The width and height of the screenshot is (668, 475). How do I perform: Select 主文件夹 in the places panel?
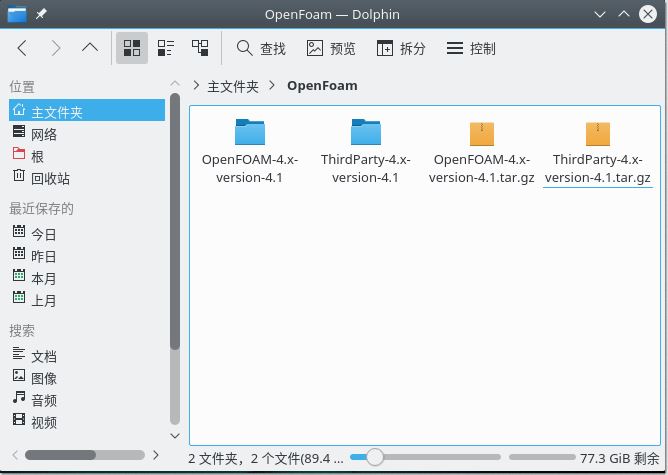tap(87, 110)
